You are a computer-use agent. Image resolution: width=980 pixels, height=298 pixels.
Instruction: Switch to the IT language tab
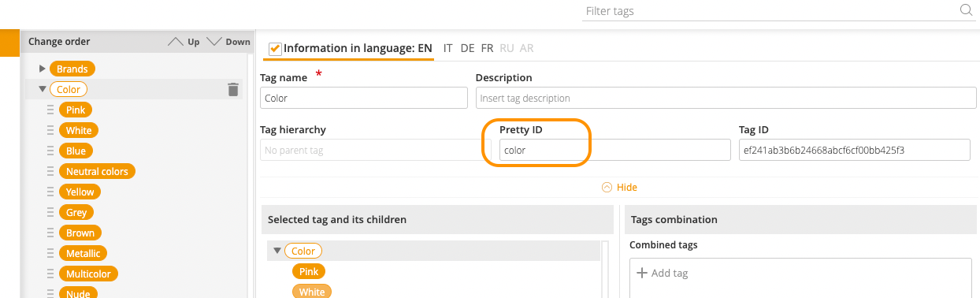click(448, 48)
